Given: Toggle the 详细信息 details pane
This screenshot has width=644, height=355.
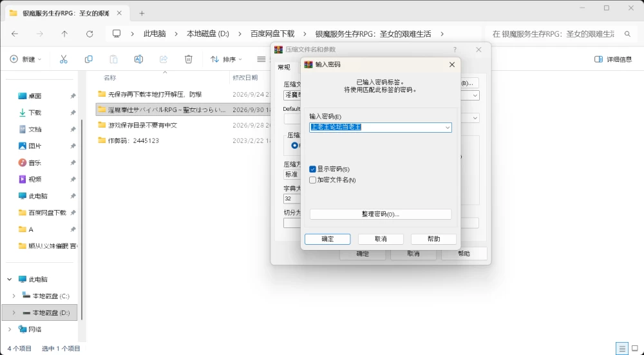Looking at the screenshot, I should coord(613,59).
